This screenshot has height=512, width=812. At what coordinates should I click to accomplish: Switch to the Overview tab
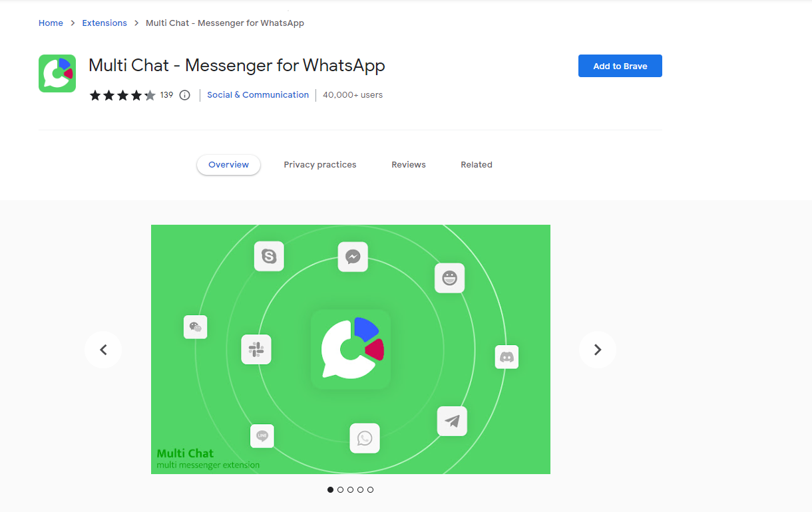point(228,165)
